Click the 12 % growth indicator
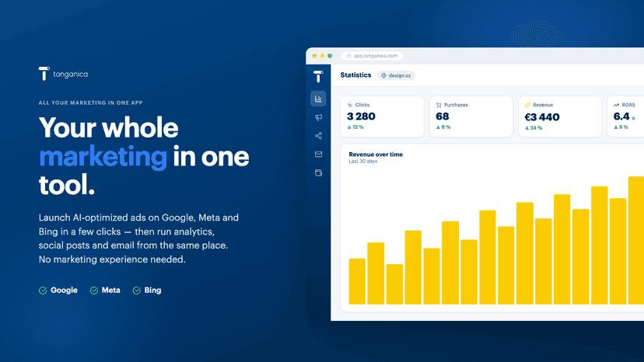This screenshot has width=644, height=362. tap(355, 127)
